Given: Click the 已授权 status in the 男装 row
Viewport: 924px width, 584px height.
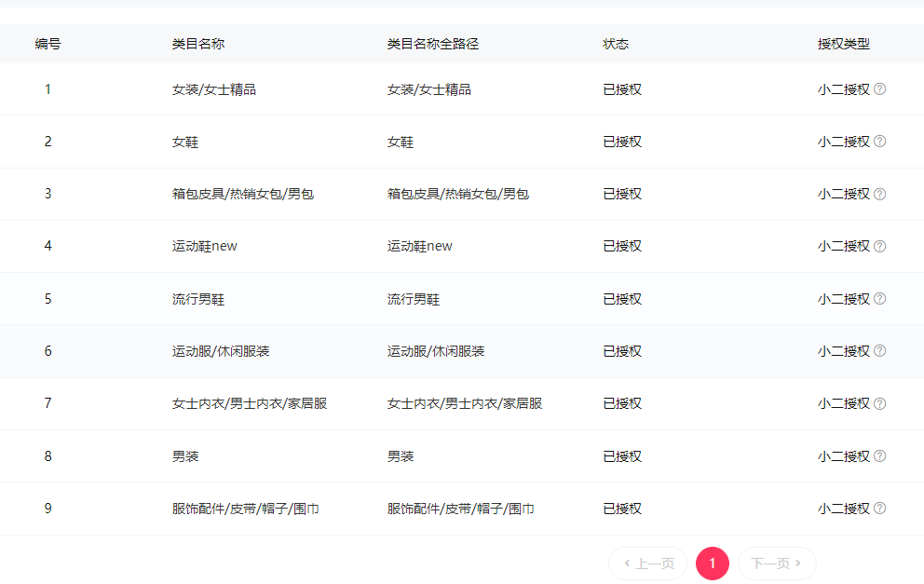Looking at the screenshot, I should coord(622,456).
